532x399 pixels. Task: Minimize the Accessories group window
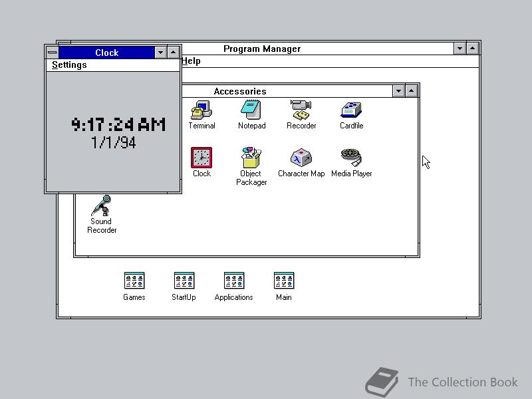pyautogui.click(x=398, y=91)
